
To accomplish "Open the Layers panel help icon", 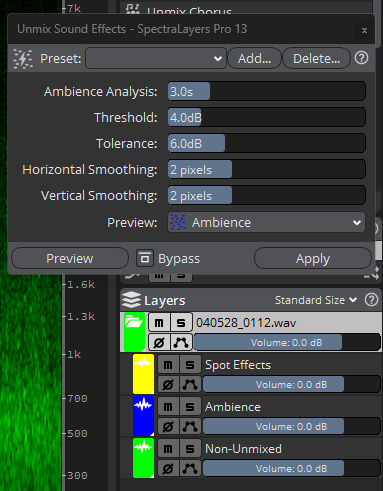I will click(x=371, y=300).
